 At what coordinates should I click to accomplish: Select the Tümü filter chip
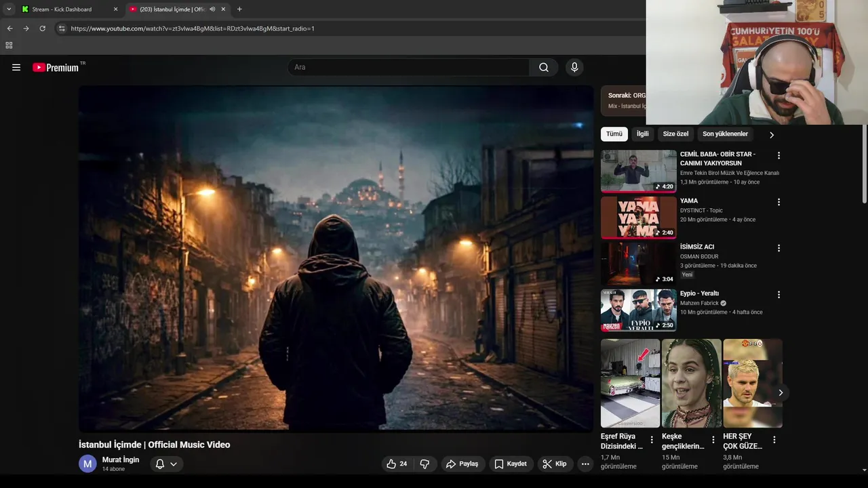[x=614, y=134]
